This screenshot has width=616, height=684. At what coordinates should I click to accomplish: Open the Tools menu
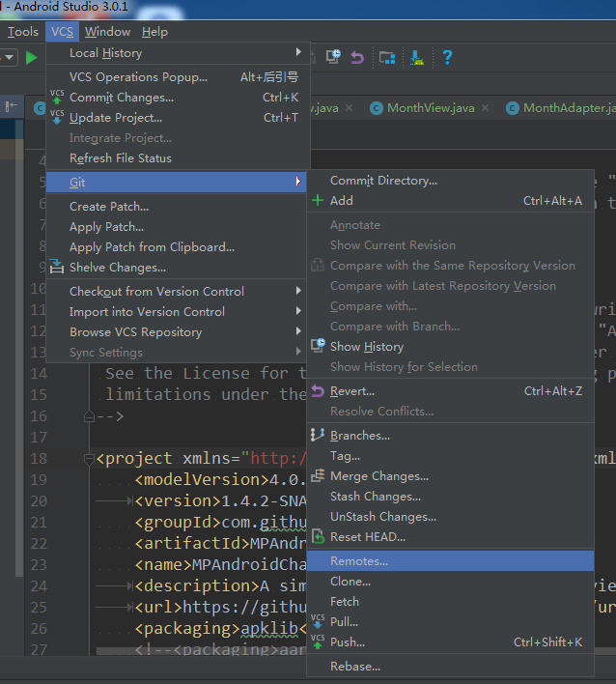[x=22, y=32]
